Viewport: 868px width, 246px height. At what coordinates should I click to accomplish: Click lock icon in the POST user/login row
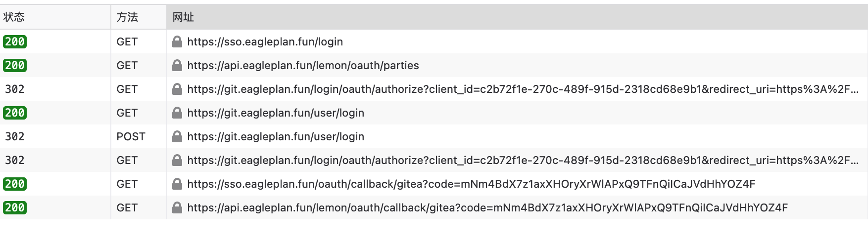[177, 136]
